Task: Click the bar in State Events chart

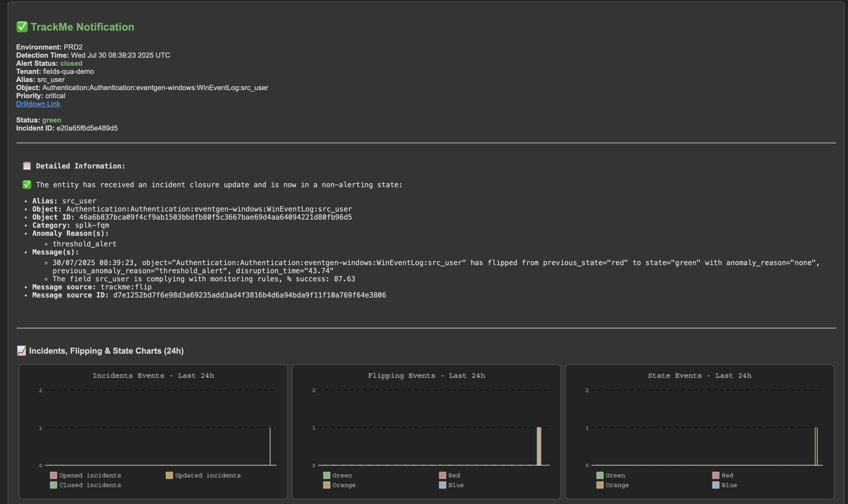Action: (816, 446)
